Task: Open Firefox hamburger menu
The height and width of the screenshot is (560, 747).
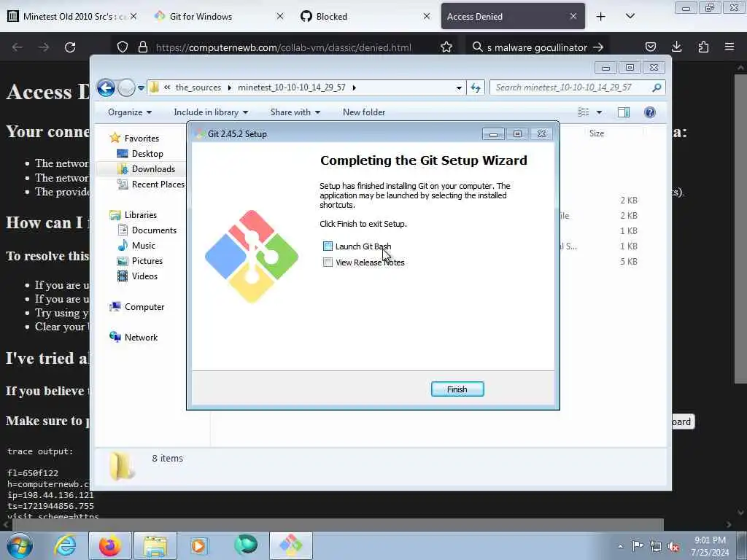Action: (x=729, y=47)
